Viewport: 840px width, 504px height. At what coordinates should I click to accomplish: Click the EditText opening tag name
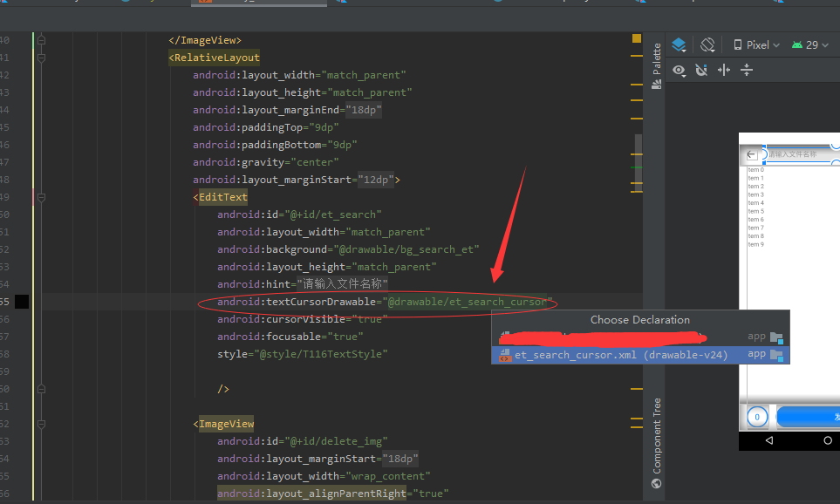223,197
